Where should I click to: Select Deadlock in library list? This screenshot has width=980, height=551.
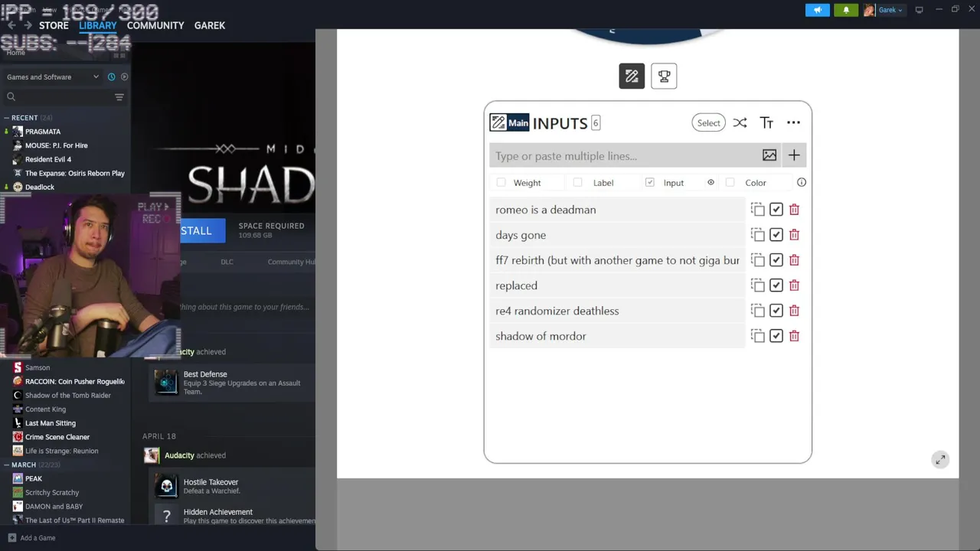[40, 187]
